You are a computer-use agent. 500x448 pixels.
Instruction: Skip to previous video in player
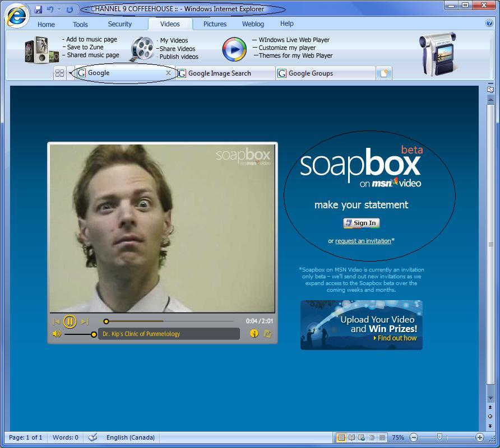56,321
